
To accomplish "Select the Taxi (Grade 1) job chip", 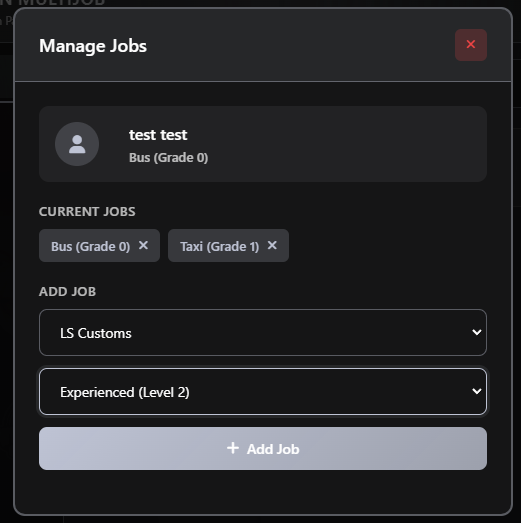I will click(x=228, y=245).
